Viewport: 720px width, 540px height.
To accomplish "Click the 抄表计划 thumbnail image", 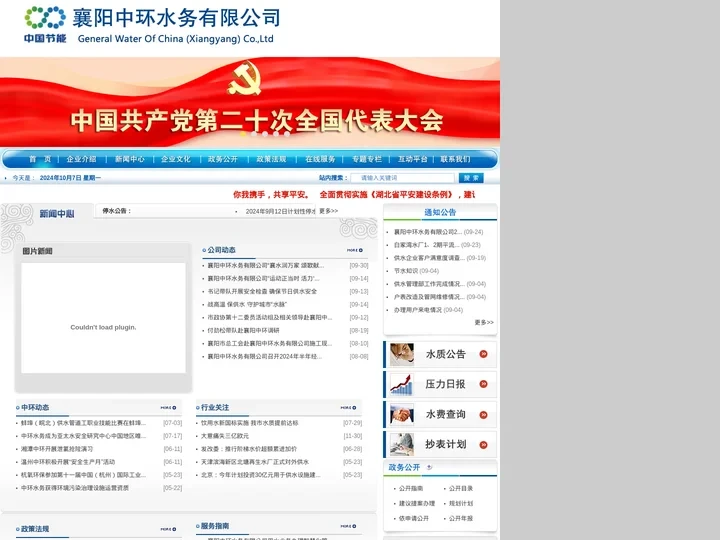I will [402, 444].
